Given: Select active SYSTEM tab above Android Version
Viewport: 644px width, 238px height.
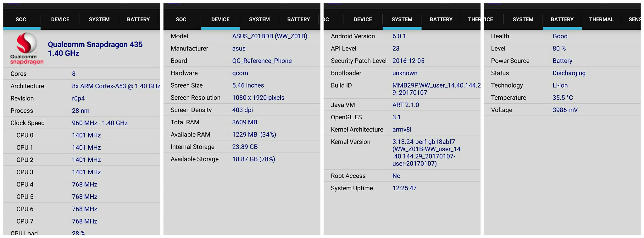Looking at the screenshot, I should coord(402,19).
